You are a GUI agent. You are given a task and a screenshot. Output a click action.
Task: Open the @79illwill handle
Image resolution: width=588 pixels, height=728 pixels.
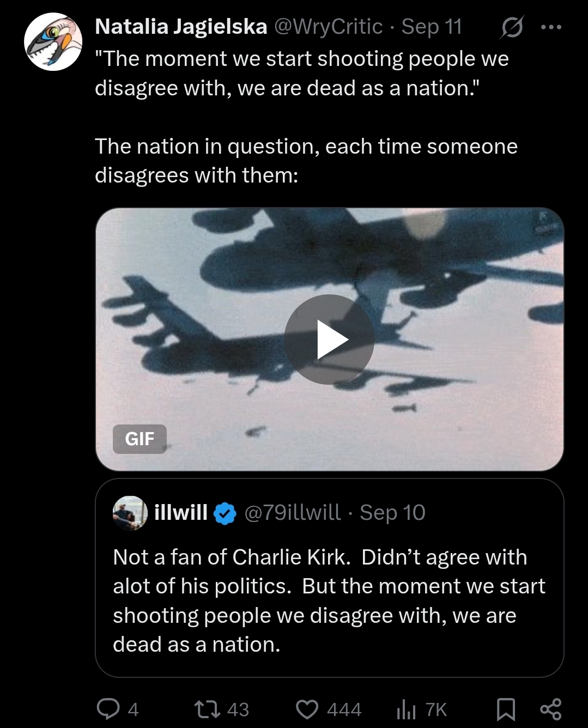tap(293, 512)
